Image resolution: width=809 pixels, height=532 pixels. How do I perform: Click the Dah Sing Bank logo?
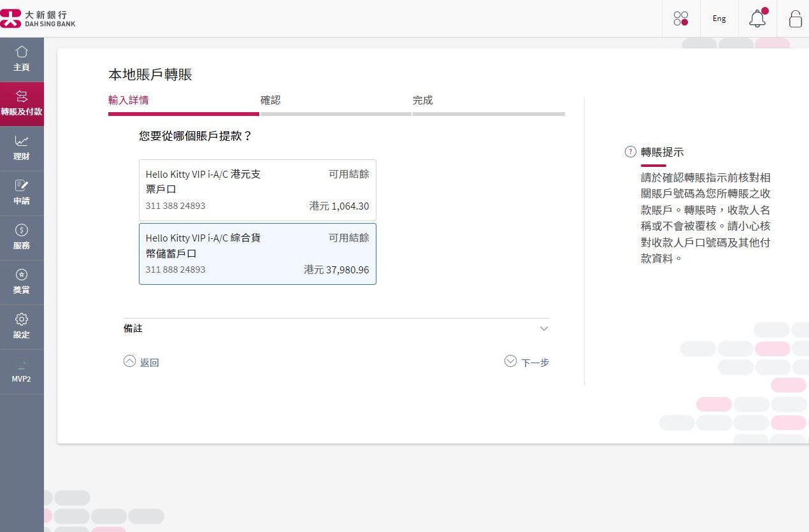point(38,18)
